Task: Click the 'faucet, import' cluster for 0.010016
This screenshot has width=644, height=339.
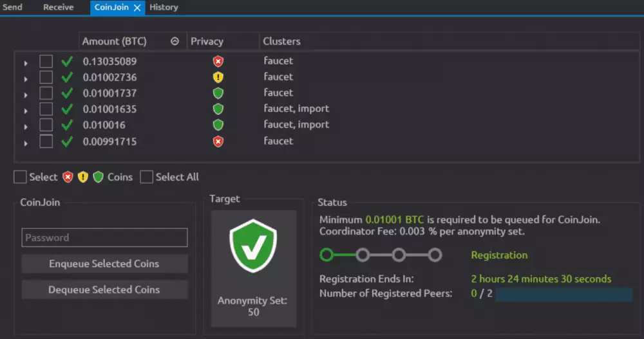Action: pyautogui.click(x=296, y=124)
